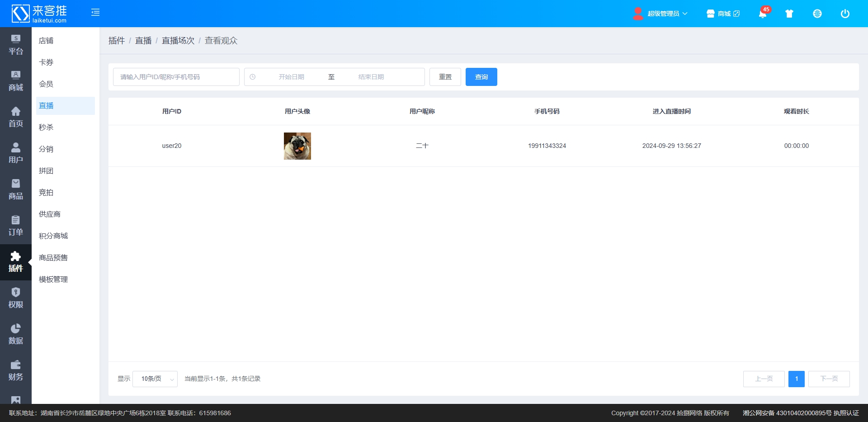
Task: Expand the 超级管理员 account dropdown
Action: tap(663, 14)
